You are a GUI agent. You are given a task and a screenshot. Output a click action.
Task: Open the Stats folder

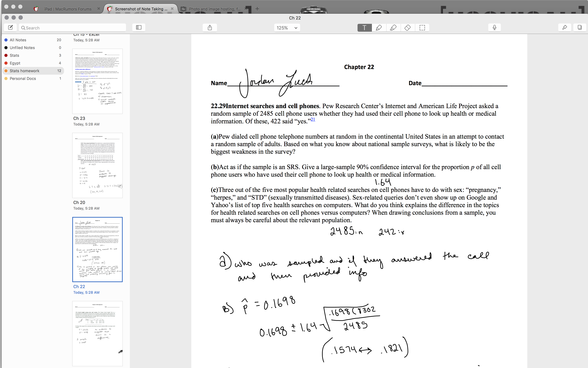click(33, 56)
